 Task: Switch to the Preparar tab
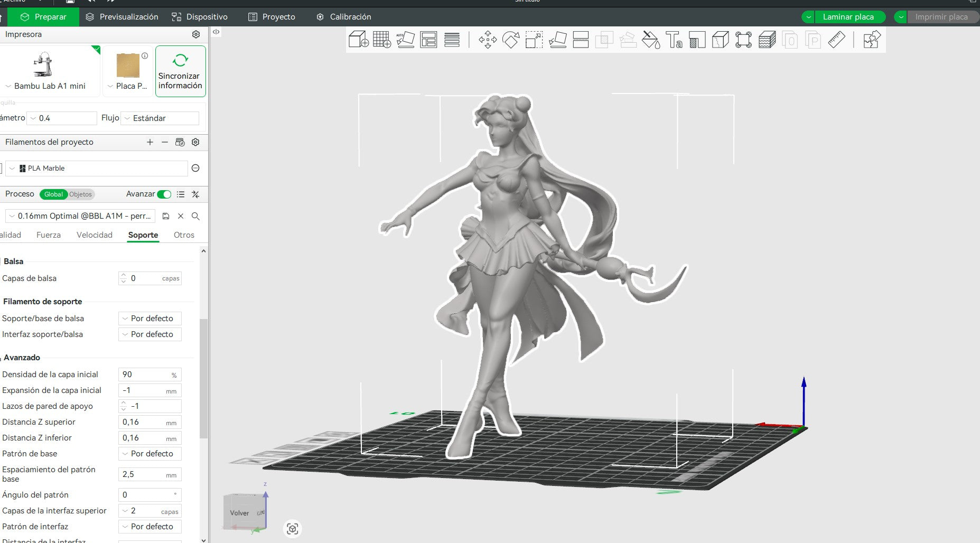(43, 17)
